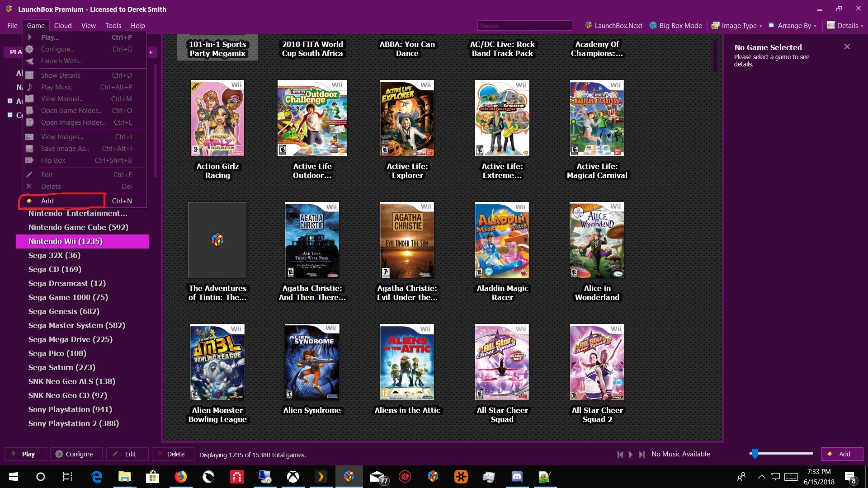The height and width of the screenshot is (488, 868).
Task: Play the game music
Action: 631,455
